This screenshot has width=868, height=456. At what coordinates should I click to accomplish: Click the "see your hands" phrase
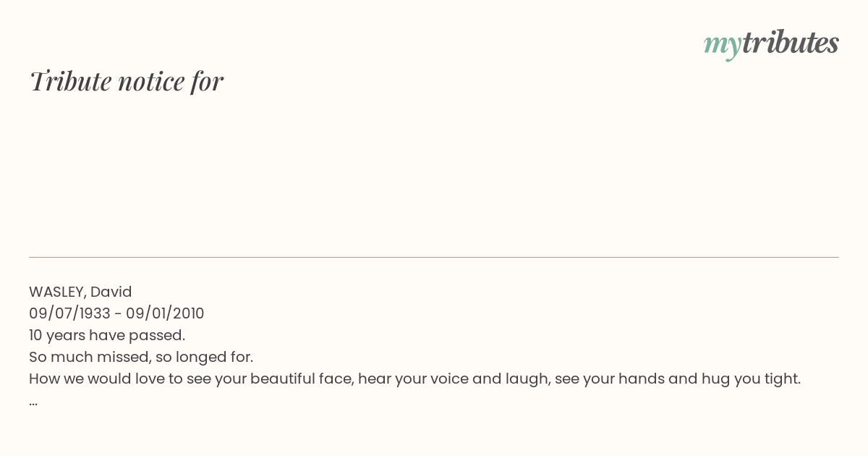(610, 379)
